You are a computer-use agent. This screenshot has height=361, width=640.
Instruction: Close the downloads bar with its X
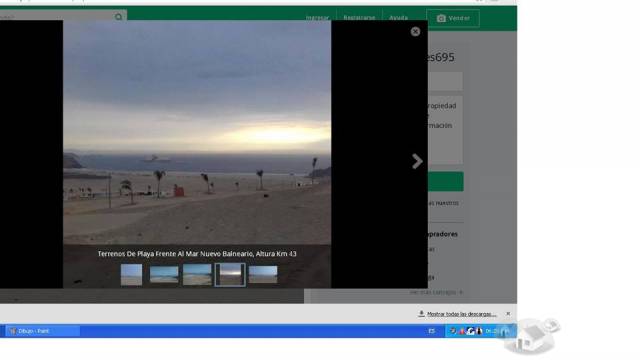click(x=508, y=314)
